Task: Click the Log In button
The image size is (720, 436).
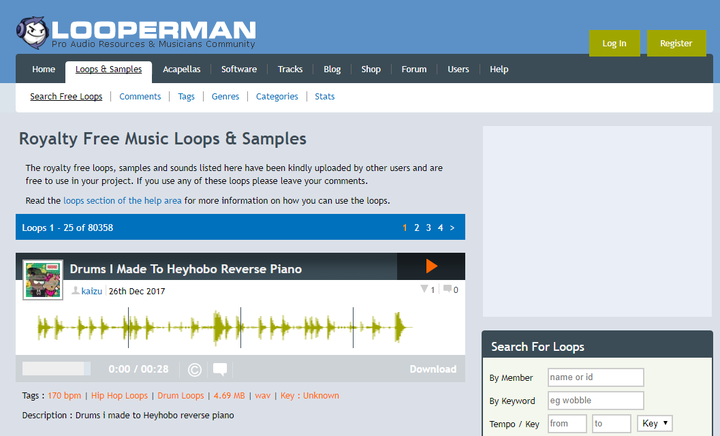Action: (614, 43)
